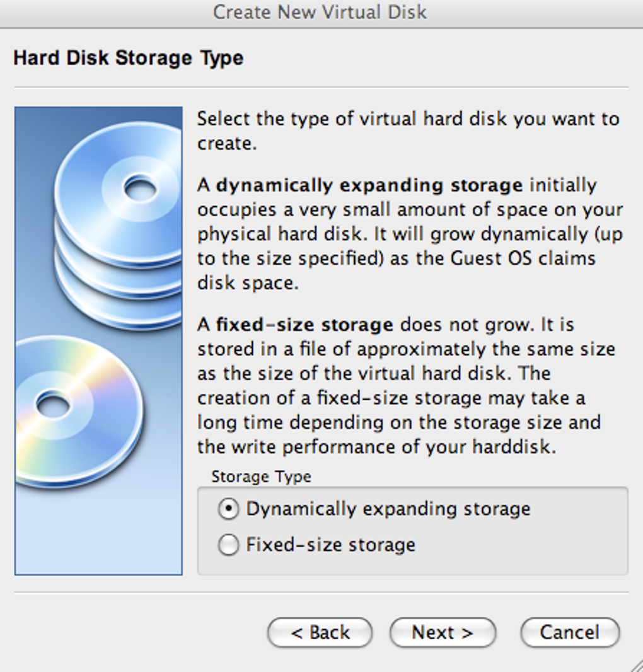Click the light blue area below the CD illustration

tap(98, 536)
